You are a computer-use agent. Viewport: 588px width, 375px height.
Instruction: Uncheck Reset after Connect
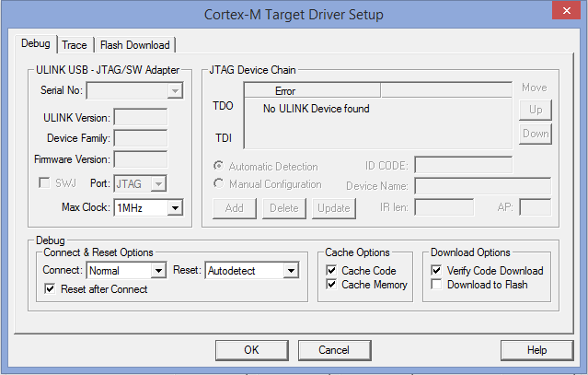pos(50,288)
